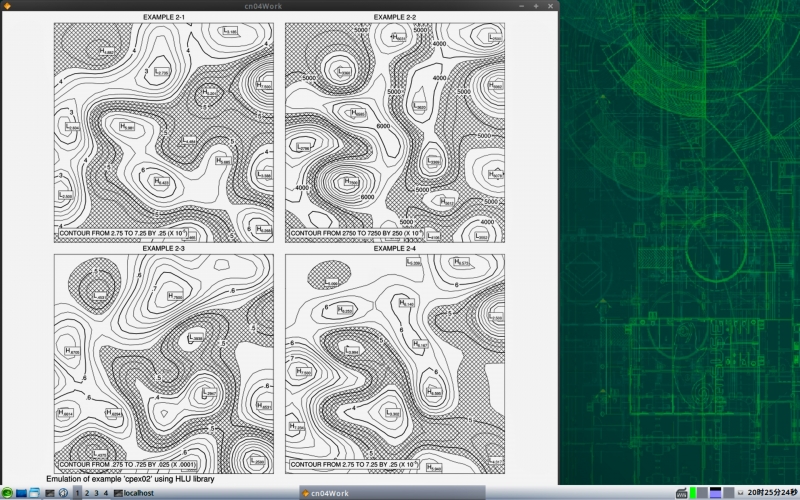The width and height of the screenshot is (800, 500).
Task: Switch to workspace 2
Action: (x=87, y=493)
